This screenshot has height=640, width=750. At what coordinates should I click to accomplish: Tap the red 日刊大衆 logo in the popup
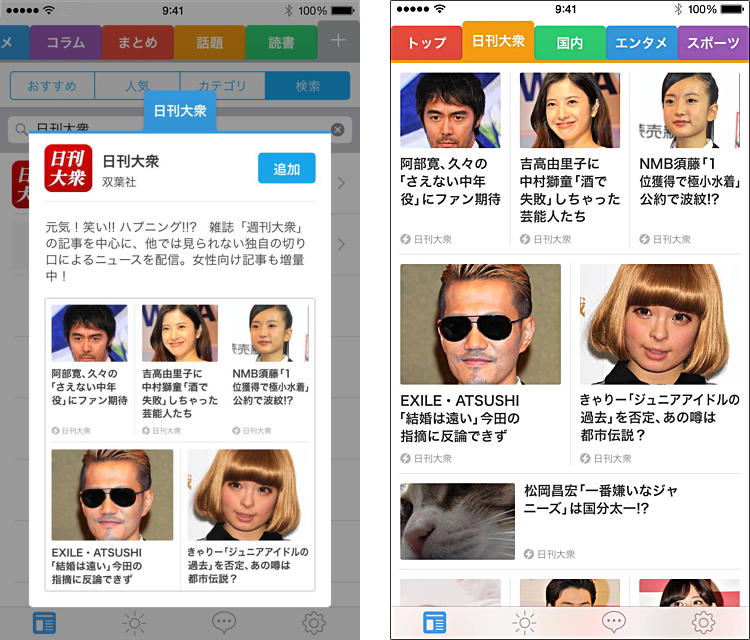click(68, 168)
